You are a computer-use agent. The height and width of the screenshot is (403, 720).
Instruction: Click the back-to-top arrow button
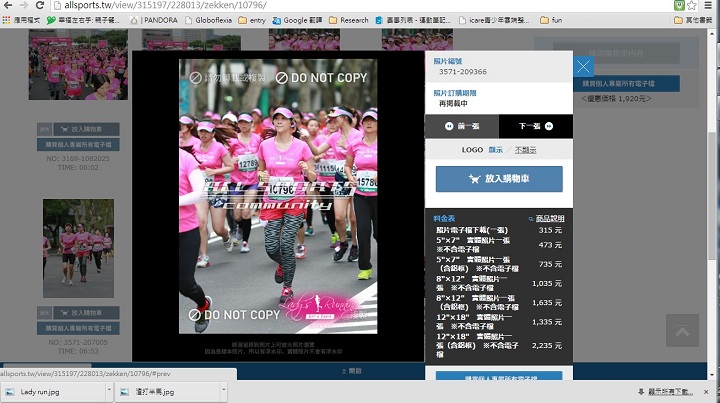pos(682,330)
